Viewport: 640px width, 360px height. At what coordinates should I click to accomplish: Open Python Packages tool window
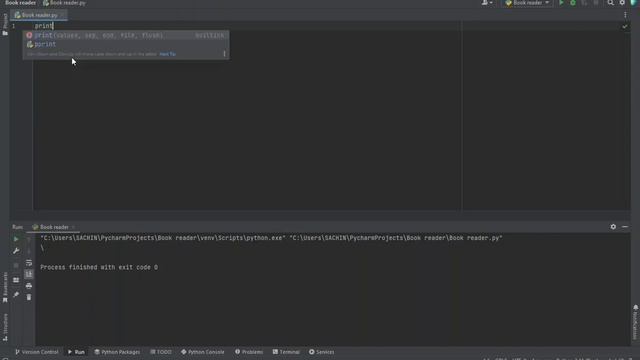117,352
